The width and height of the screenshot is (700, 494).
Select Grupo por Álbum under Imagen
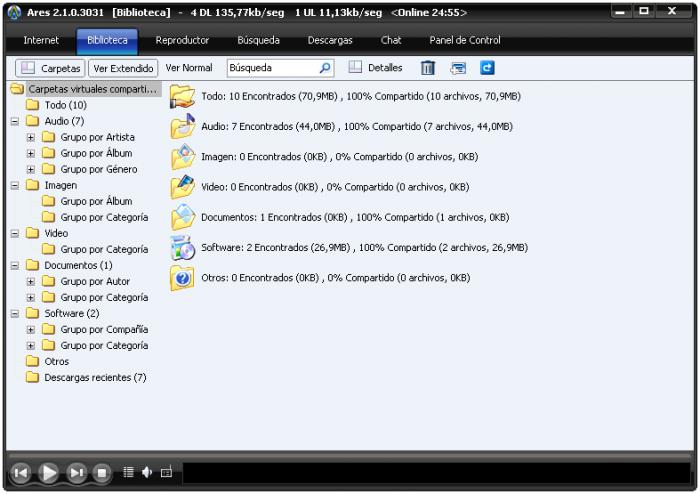click(x=96, y=201)
